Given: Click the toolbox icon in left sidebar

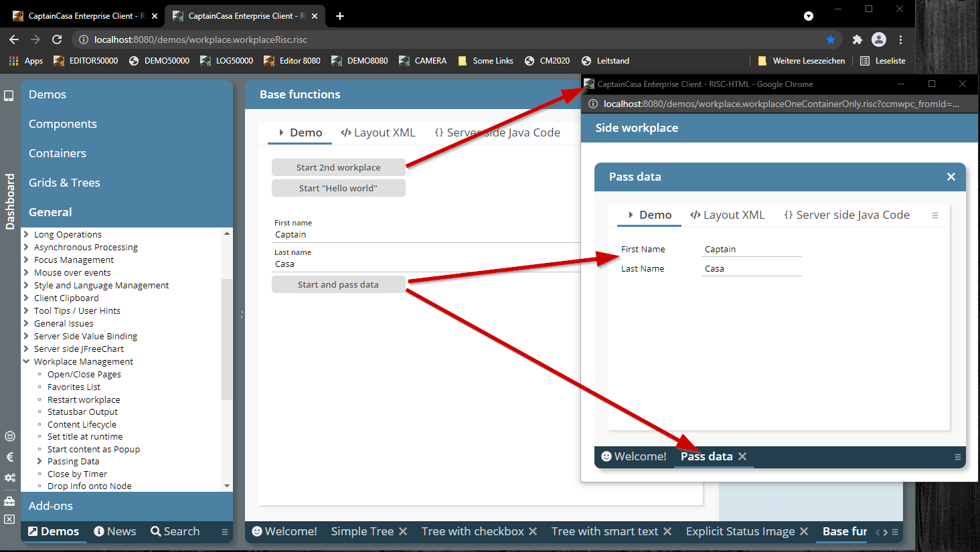Looking at the screenshot, I should (9, 500).
